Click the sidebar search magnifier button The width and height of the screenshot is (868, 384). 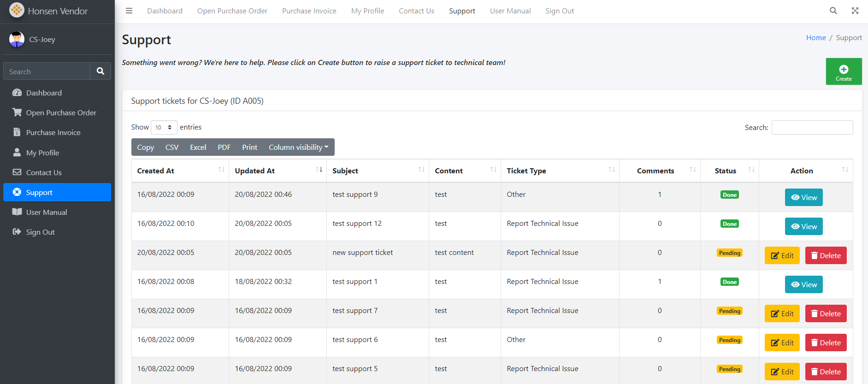click(100, 71)
